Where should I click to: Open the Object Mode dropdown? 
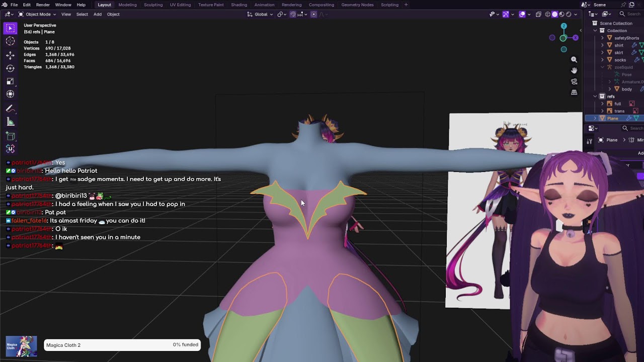pos(38,14)
